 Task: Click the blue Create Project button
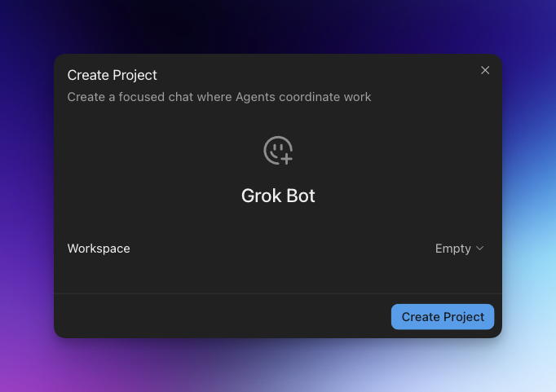pos(443,316)
